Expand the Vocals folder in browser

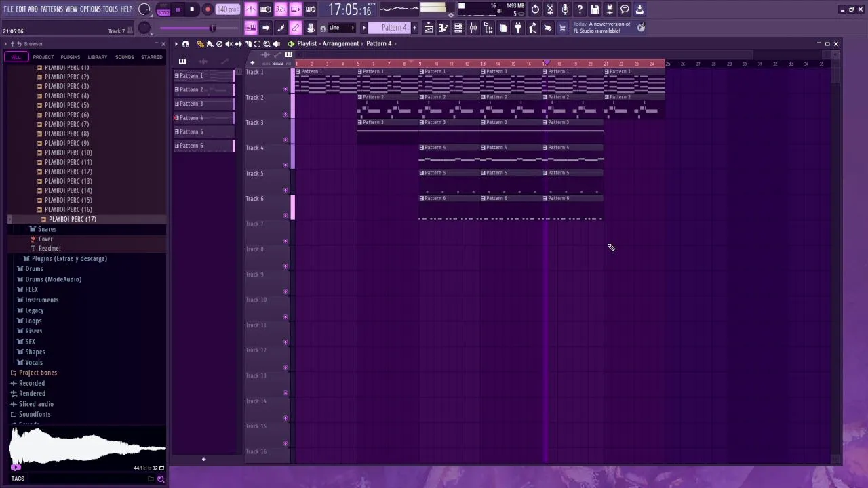(x=34, y=362)
